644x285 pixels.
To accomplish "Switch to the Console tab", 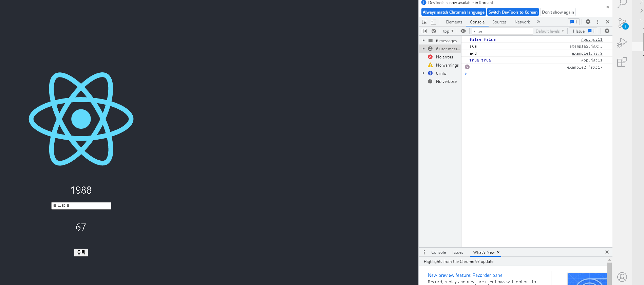I will [477, 22].
